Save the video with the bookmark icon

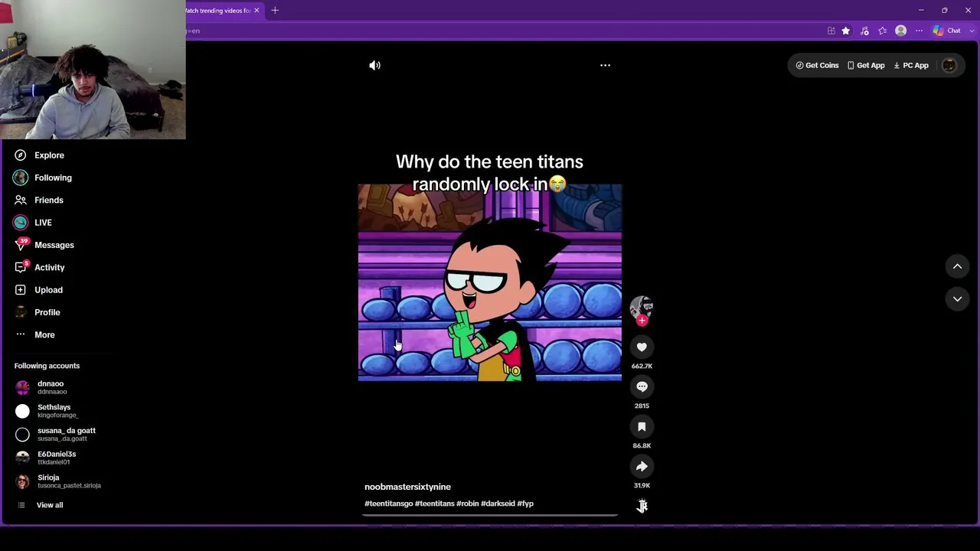tap(642, 427)
